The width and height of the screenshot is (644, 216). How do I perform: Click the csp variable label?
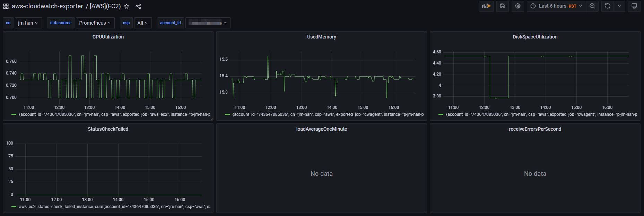click(x=126, y=23)
